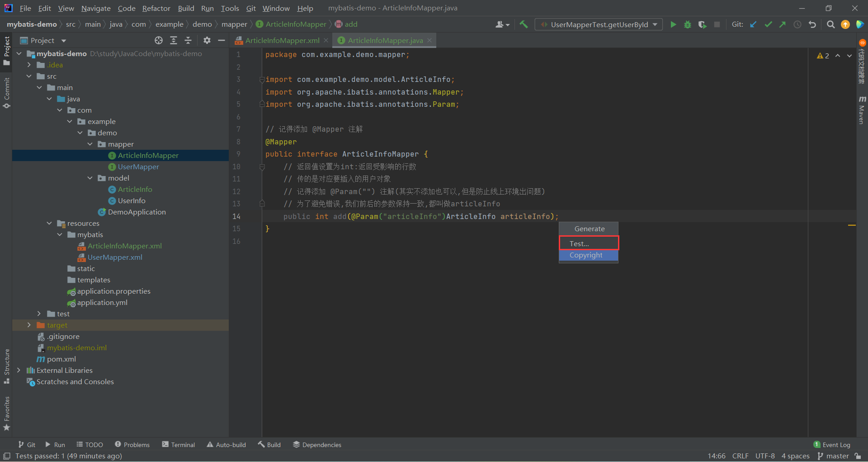Open run configuration dropdown UserMapperTest.getUserById

[x=599, y=24]
